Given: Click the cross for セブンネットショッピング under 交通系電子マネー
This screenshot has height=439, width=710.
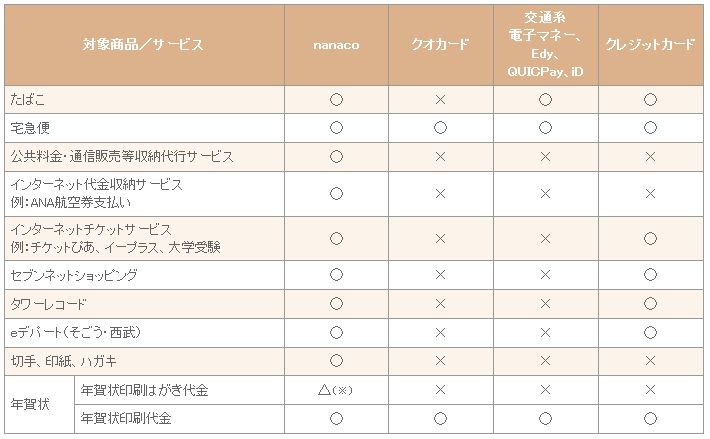Looking at the screenshot, I should (545, 273).
